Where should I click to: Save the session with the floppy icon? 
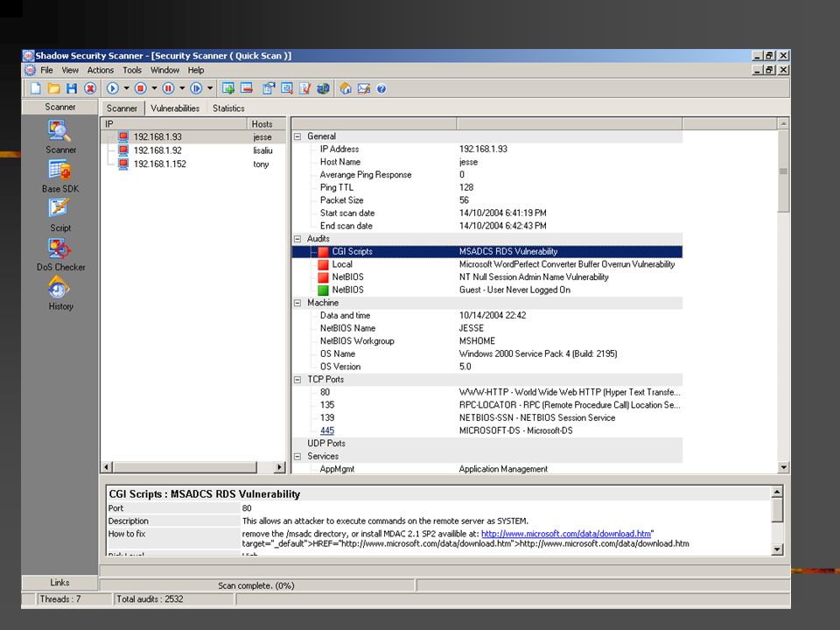pos(72,88)
